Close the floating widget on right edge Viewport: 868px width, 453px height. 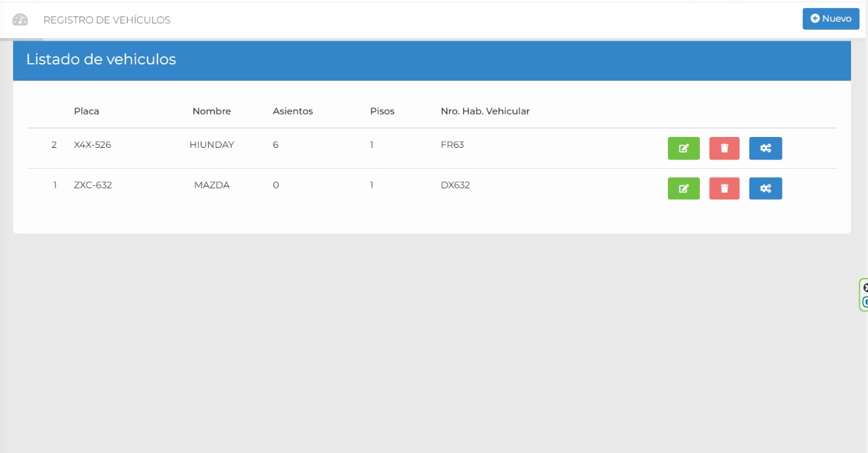865,288
